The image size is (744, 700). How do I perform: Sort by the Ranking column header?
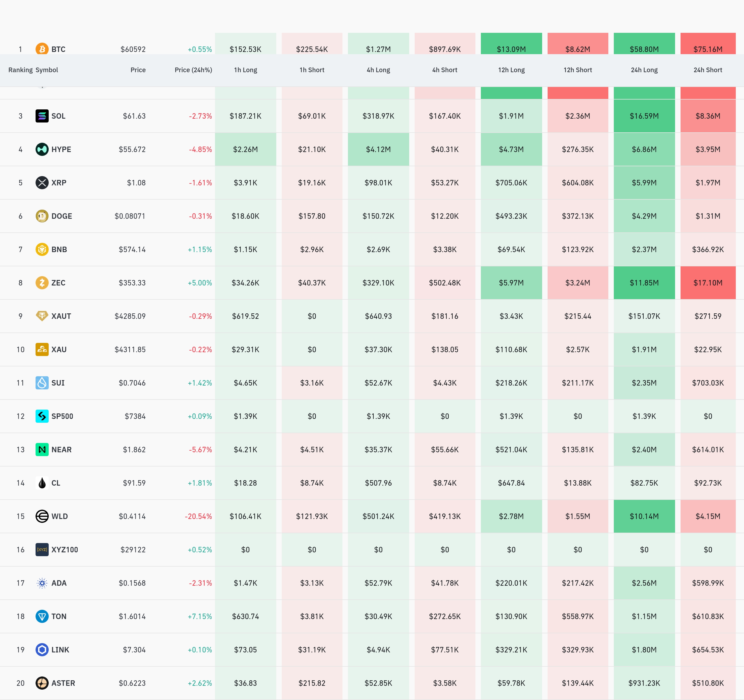coord(21,70)
